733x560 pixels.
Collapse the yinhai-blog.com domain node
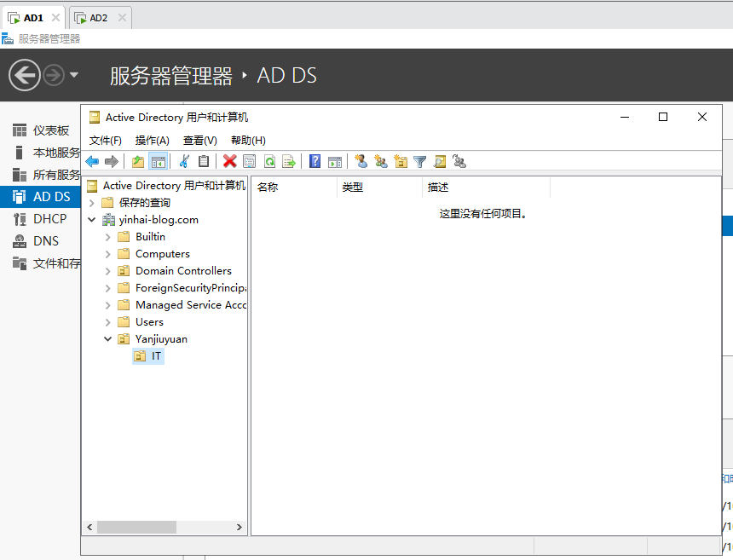coord(92,220)
